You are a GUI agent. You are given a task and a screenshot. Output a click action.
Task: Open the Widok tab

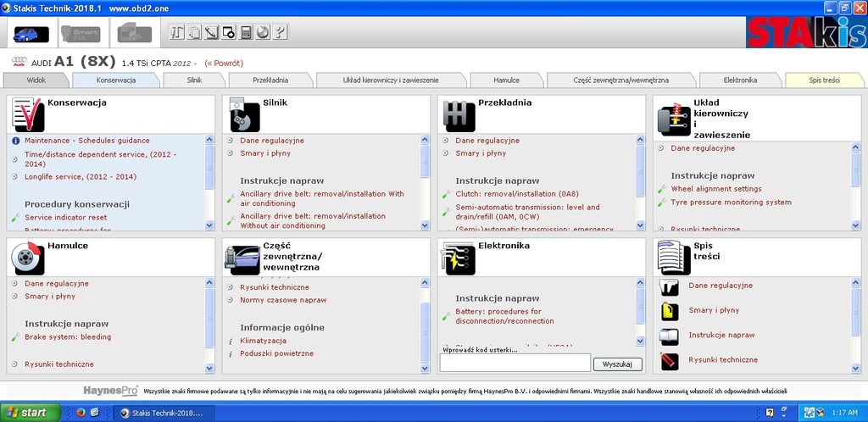(x=36, y=81)
